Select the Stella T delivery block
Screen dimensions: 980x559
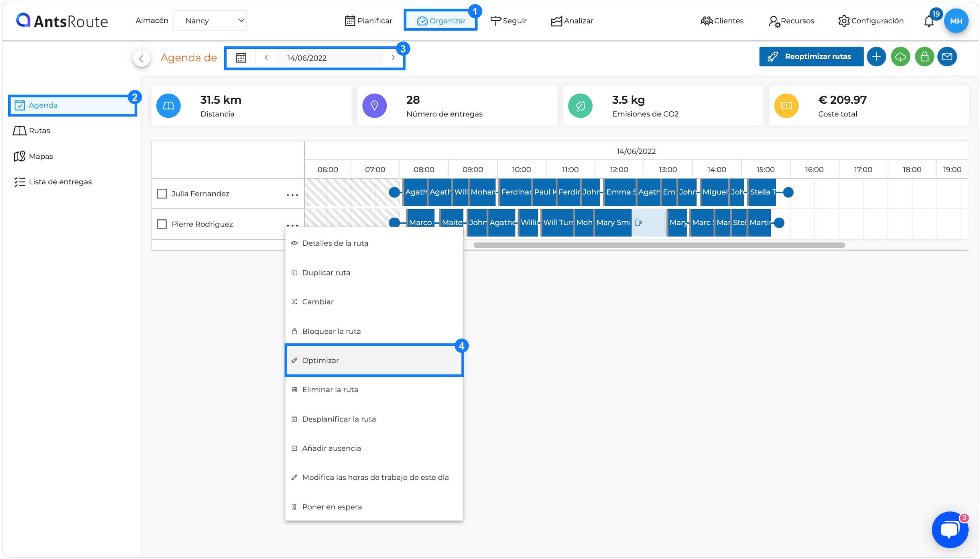coord(762,192)
